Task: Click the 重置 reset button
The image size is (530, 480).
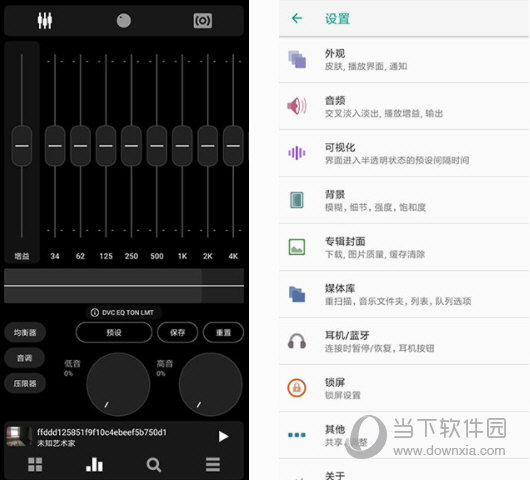Action: [x=223, y=333]
